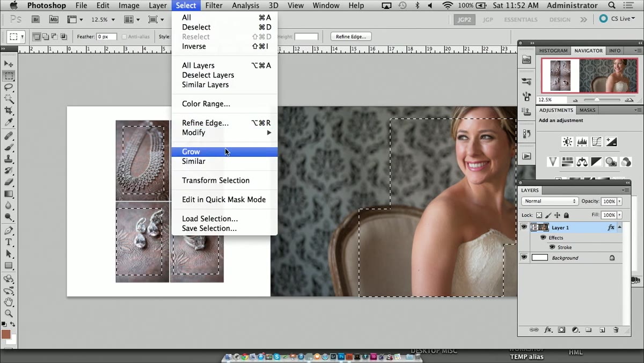Select the Hand tool

point(9,302)
